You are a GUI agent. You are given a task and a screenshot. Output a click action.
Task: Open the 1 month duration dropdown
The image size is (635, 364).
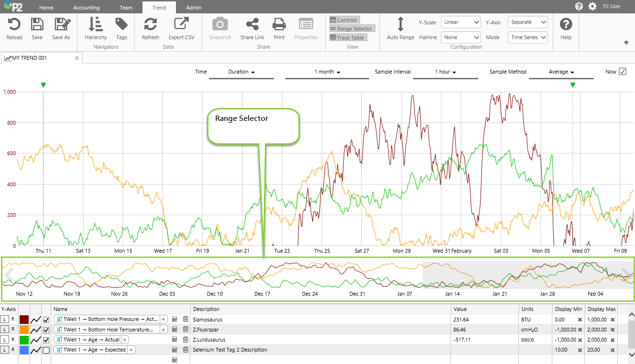(x=327, y=72)
